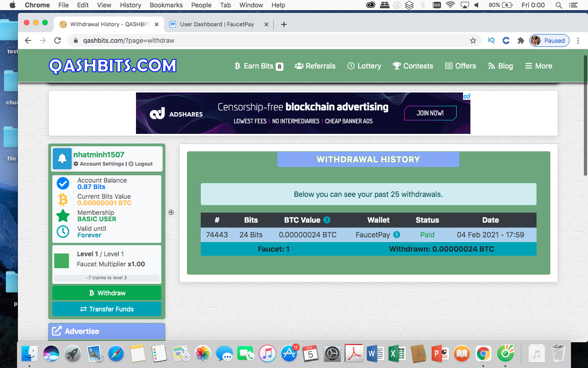The width and height of the screenshot is (588, 368).
Task: Open Finder from the Dock
Action: point(30,354)
